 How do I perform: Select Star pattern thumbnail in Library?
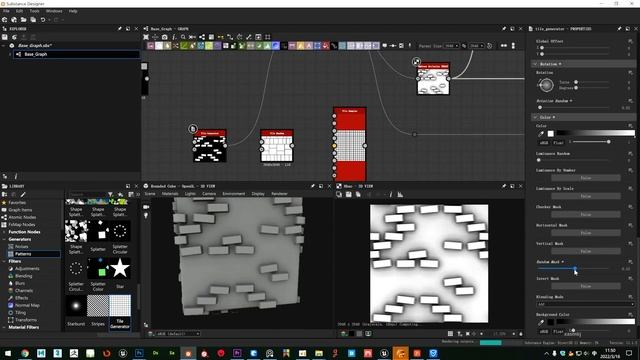coord(120,268)
